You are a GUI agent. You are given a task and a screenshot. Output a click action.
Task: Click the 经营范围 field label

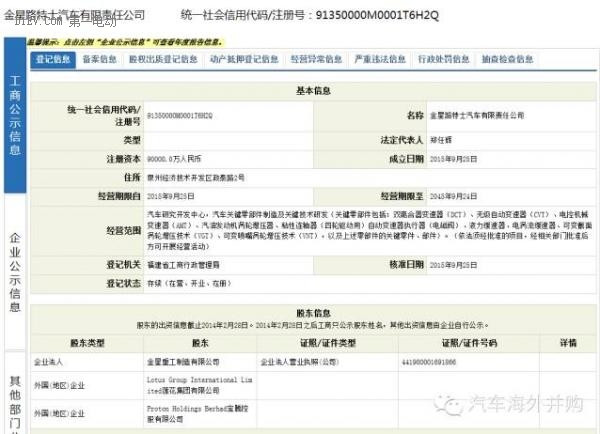(124, 230)
